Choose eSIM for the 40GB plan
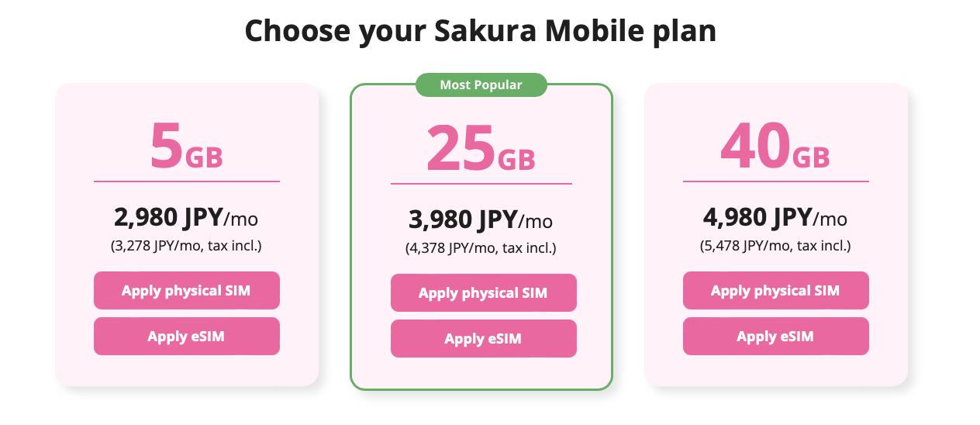Viewport: 980px width, 425px height. (775, 337)
